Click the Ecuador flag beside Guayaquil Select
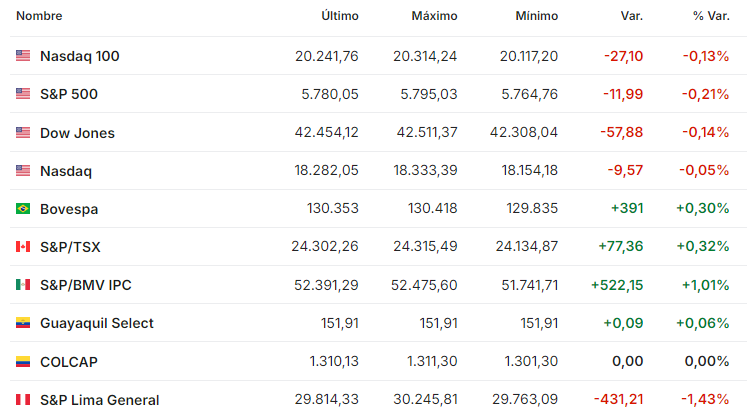Viewport: 747px width, 418px height. (x=23, y=323)
